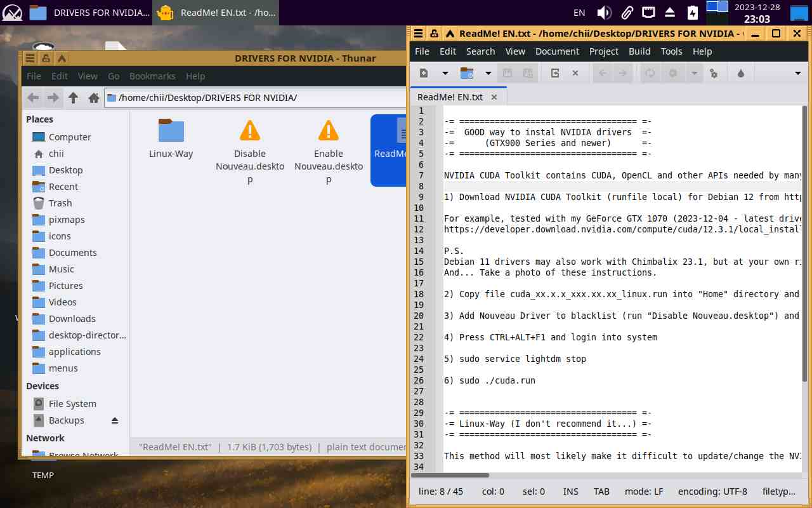
Task: Click the Thunar path input field
Action: click(x=254, y=98)
